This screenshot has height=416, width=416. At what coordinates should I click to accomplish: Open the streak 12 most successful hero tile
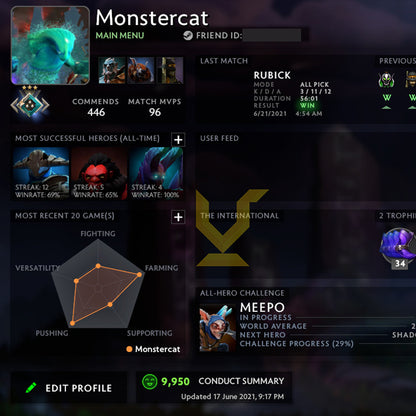coord(41,173)
